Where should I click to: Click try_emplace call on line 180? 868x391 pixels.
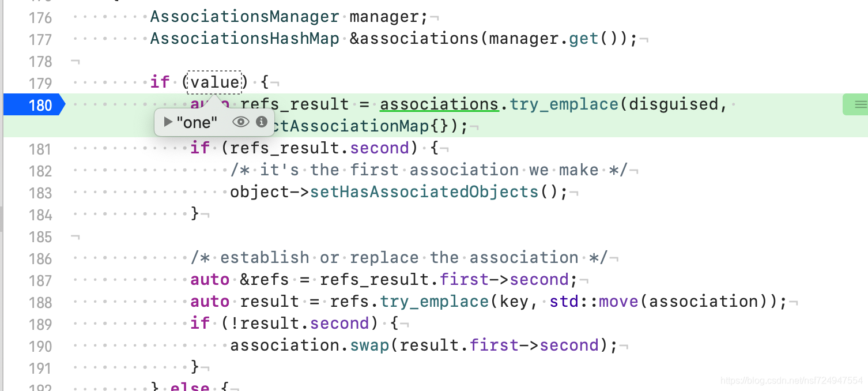(x=564, y=104)
